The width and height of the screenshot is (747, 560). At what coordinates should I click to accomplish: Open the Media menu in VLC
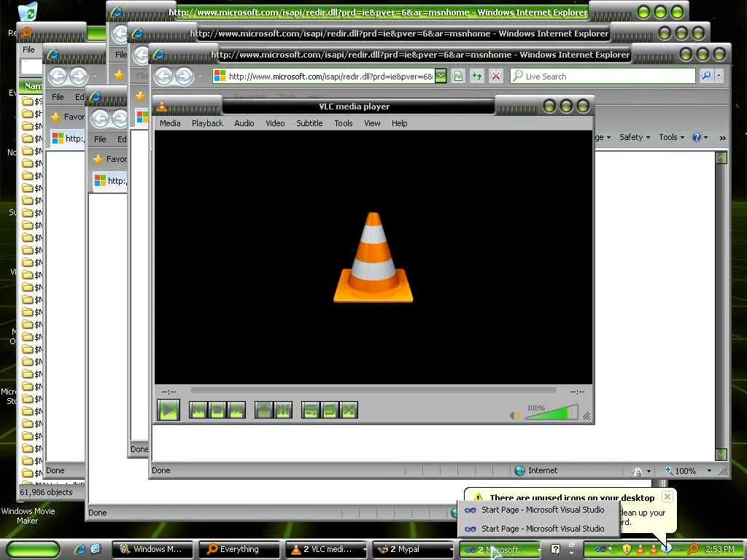(x=170, y=123)
